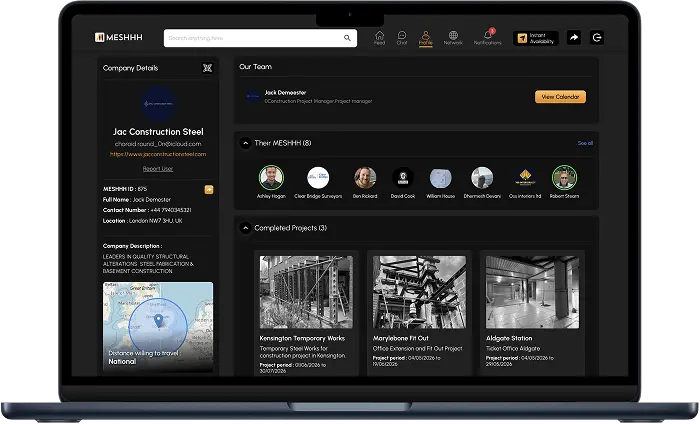The height and width of the screenshot is (424, 700).
Task: Click the search anything field
Action: 260,38
